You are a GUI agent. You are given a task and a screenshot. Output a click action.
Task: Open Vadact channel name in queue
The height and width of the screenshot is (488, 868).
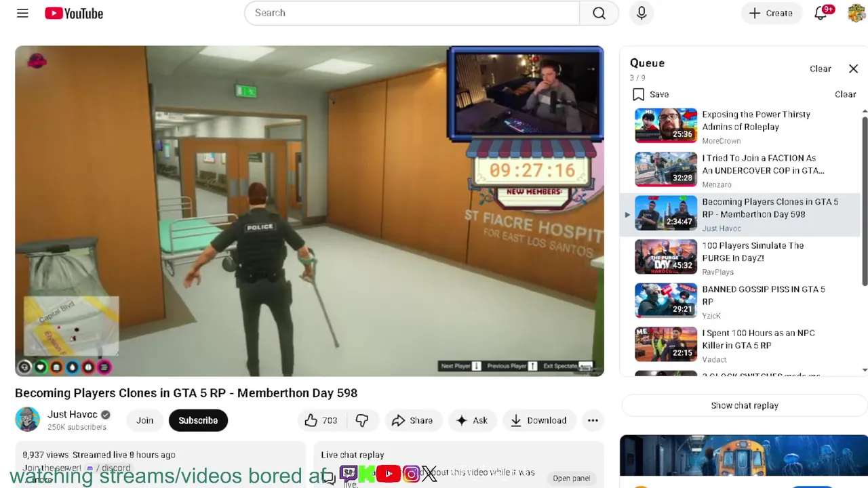point(714,359)
